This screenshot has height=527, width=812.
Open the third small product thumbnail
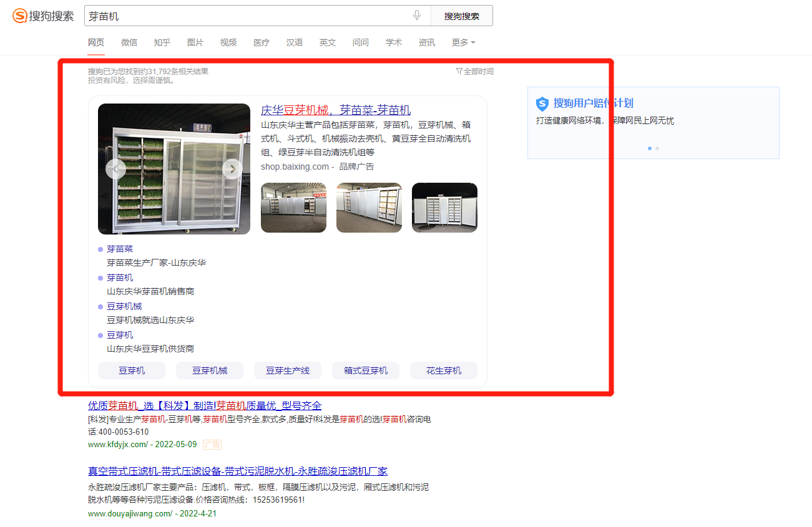pyautogui.click(x=444, y=208)
